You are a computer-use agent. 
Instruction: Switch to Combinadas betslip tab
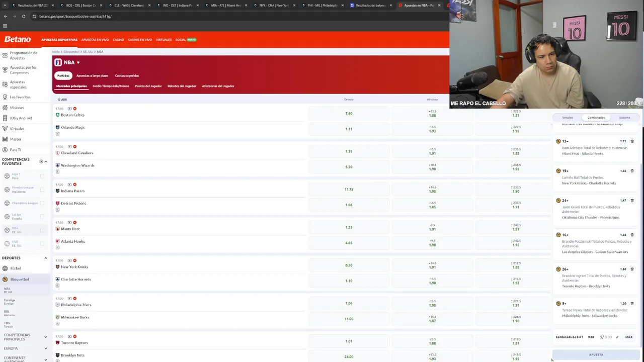click(596, 118)
